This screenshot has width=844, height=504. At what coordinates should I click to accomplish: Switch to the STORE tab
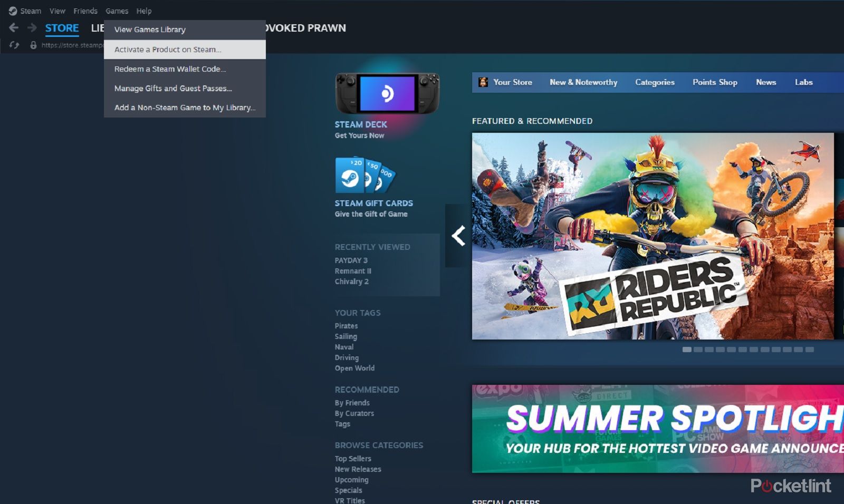[x=62, y=28]
